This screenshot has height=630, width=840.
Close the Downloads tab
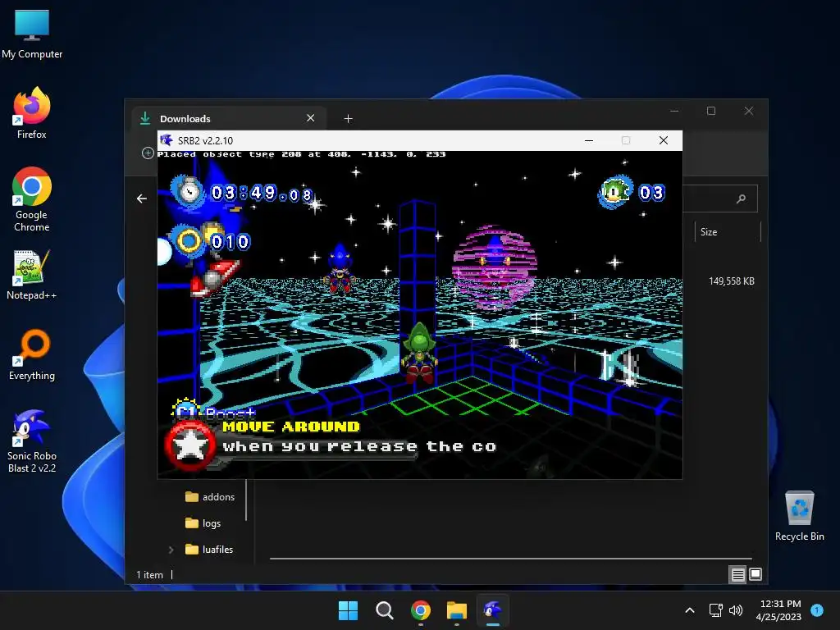tap(311, 118)
